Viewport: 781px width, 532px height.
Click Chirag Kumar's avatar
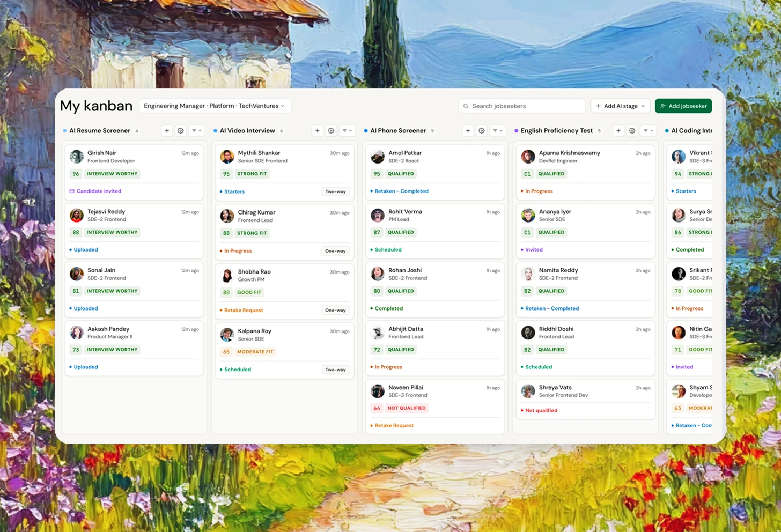point(227,216)
